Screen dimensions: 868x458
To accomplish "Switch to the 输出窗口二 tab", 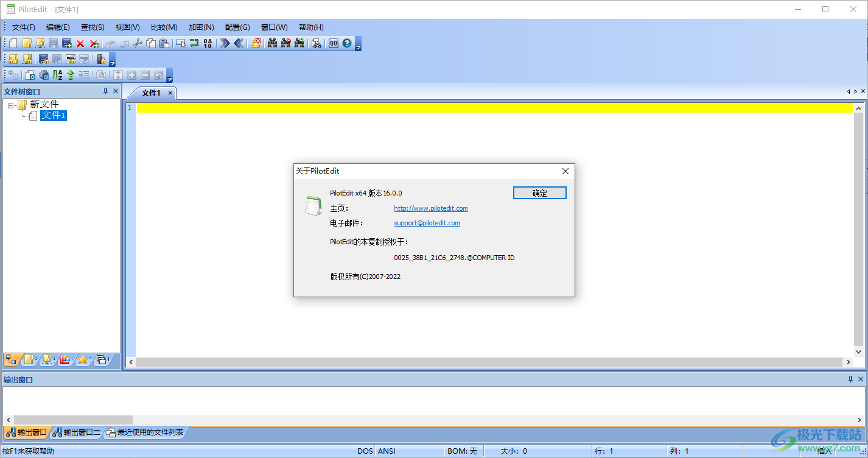I will point(76,432).
